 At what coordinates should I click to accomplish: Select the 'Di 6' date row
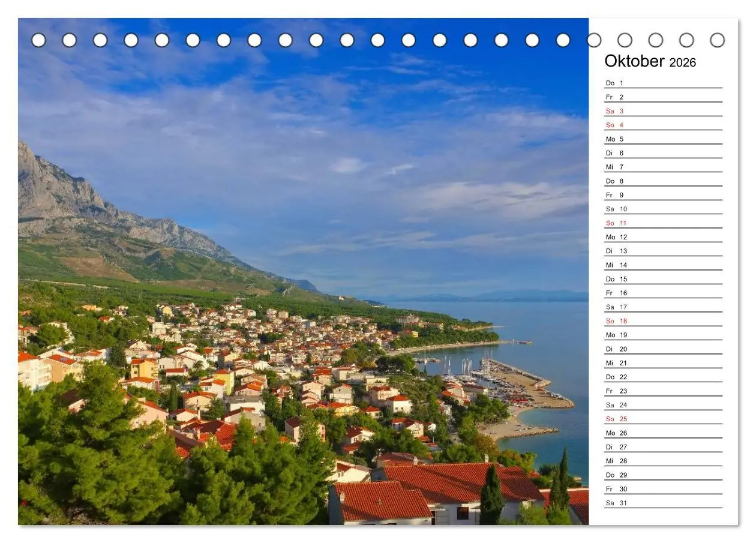663,153
